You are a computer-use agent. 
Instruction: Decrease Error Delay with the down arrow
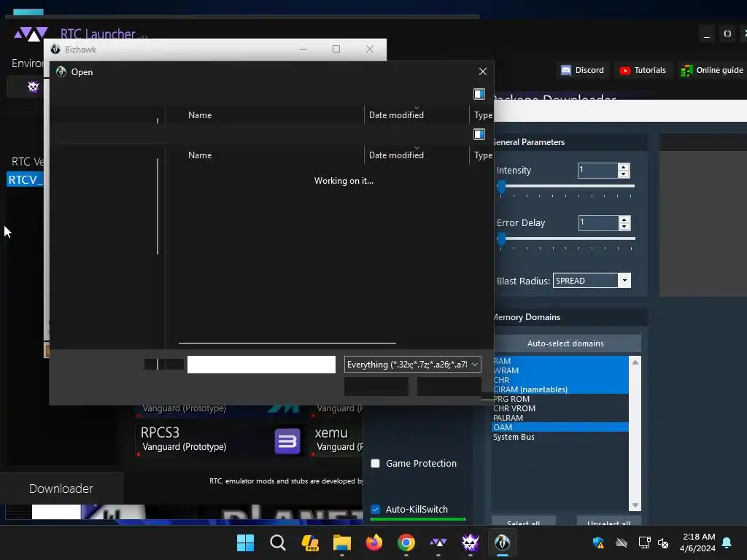624,227
